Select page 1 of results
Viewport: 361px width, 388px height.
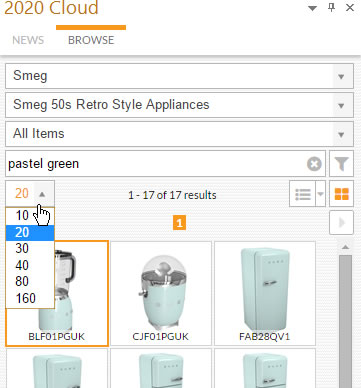point(179,223)
